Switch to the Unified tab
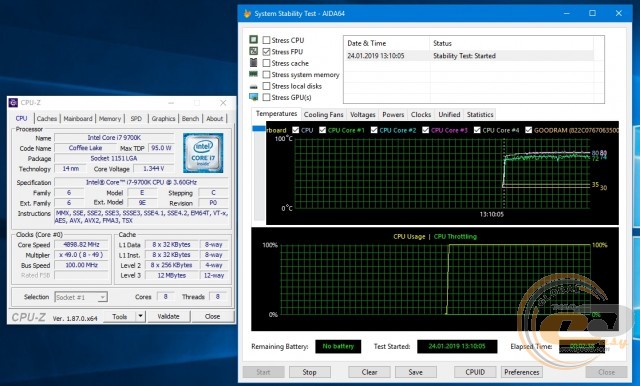This screenshot has width=640, height=386. (449, 115)
